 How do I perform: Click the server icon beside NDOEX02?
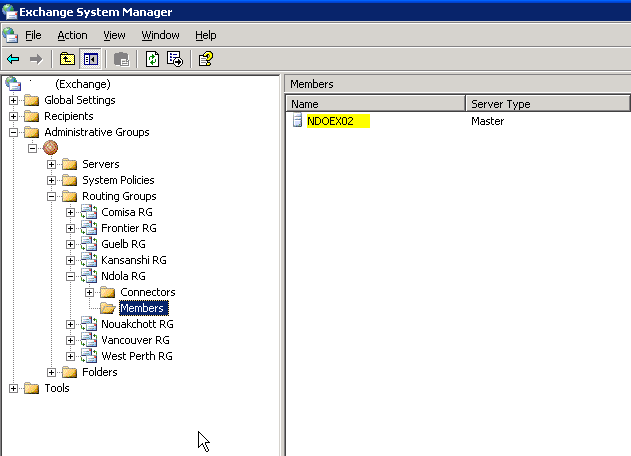[x=297, y=120]
